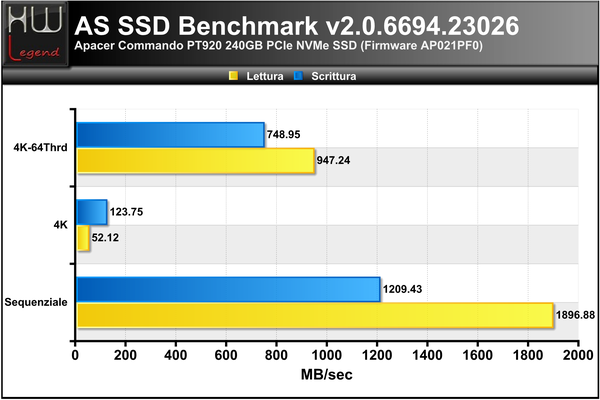The image size is (600, 400).
Task: Click the 1200 tick on the x-axis
Action: click(377, 355)
